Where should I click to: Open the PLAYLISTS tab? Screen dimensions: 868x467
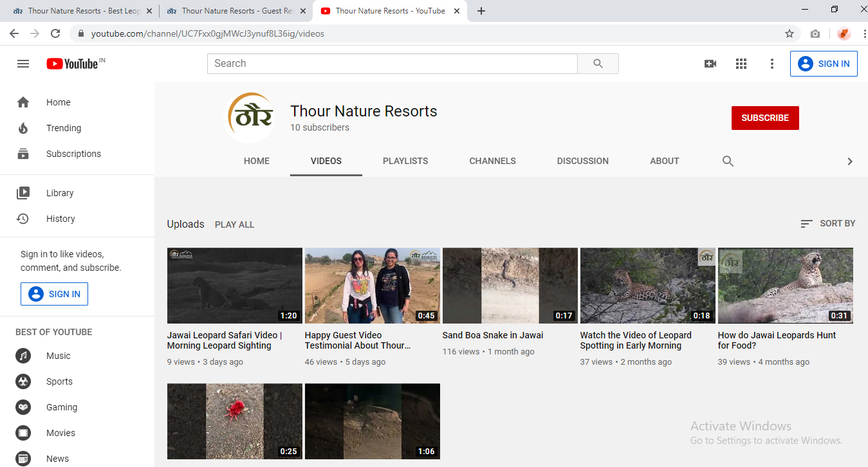405,161
